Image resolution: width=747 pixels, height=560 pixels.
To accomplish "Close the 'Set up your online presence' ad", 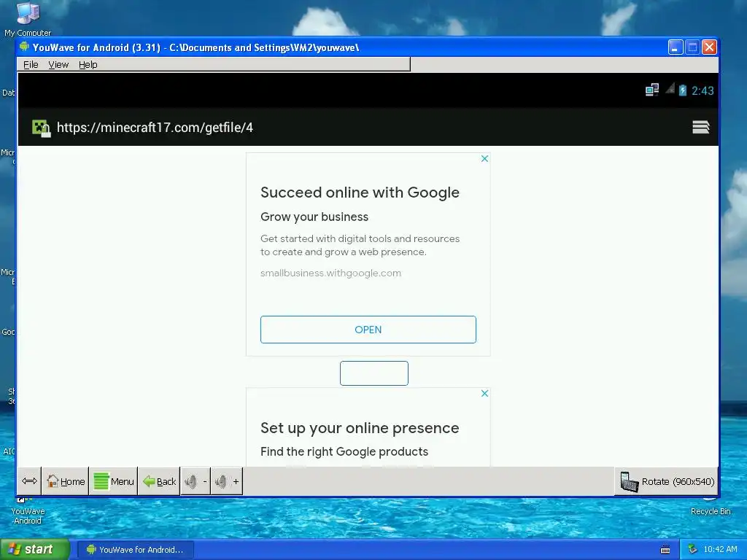I will pos(484,393).
